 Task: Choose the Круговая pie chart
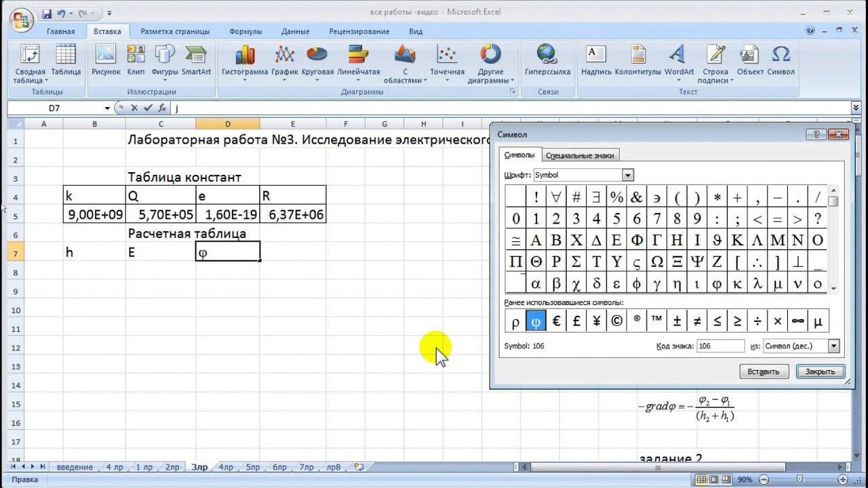coord(317,64)
